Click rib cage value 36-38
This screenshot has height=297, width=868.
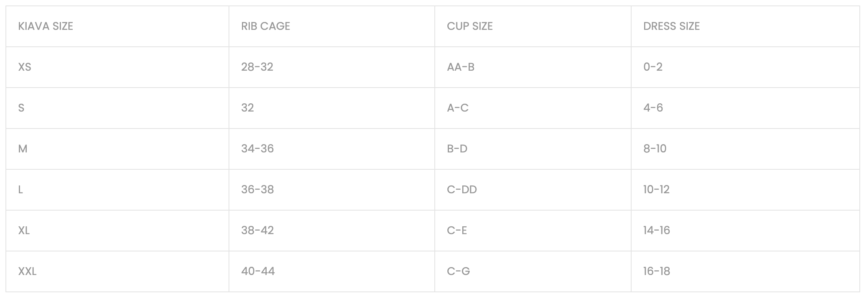257,190
